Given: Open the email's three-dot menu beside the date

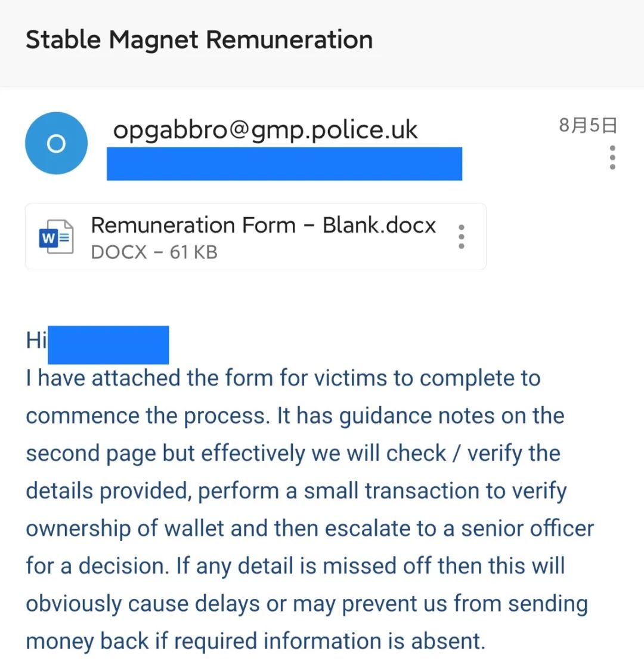Looking at the screenshot, I should 612,158.
